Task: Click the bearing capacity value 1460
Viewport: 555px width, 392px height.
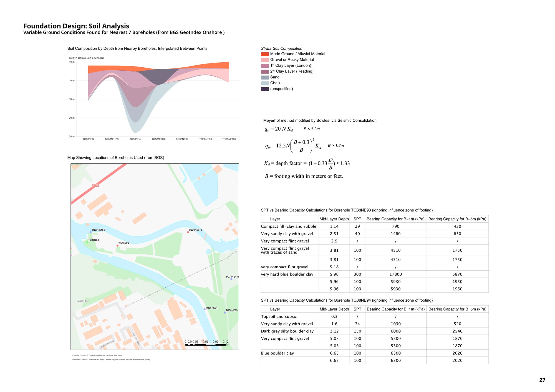Action: (395, 234)
